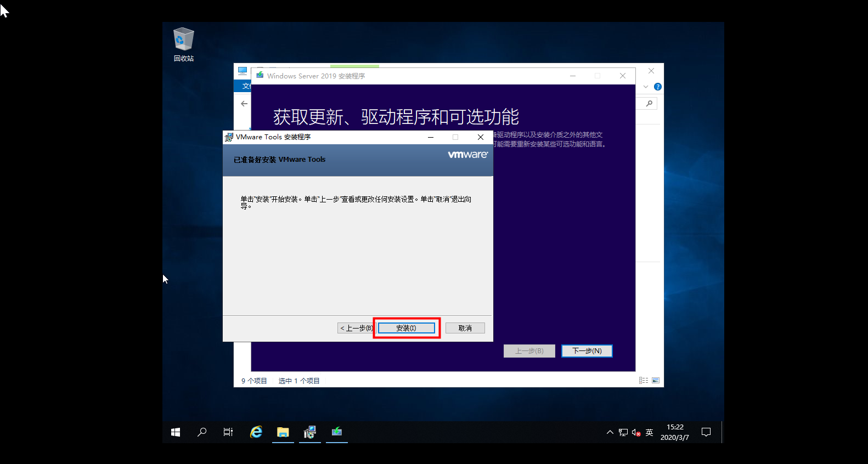Click the File Explorer window title icon
Viewport: 868px width, 464px height.
[x=243, y=71]
